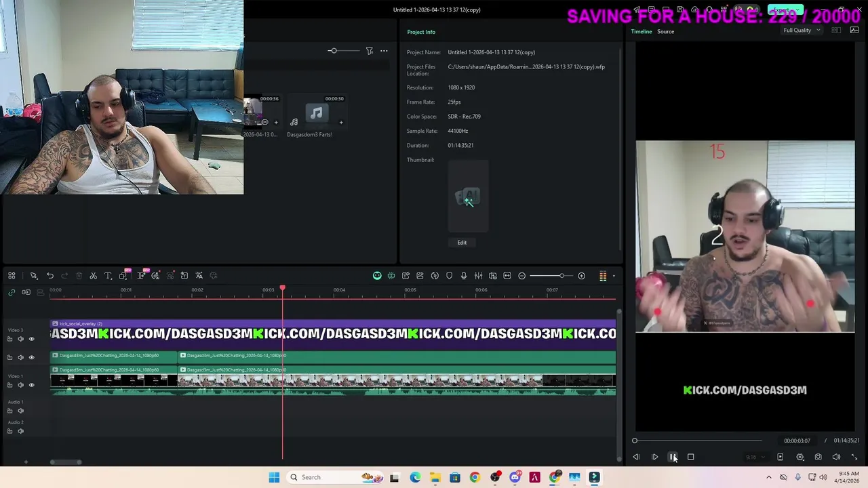868x488 pixels.
Task: Click the 00:00:03:07 timecode field
Action: (x=797, y=441)
